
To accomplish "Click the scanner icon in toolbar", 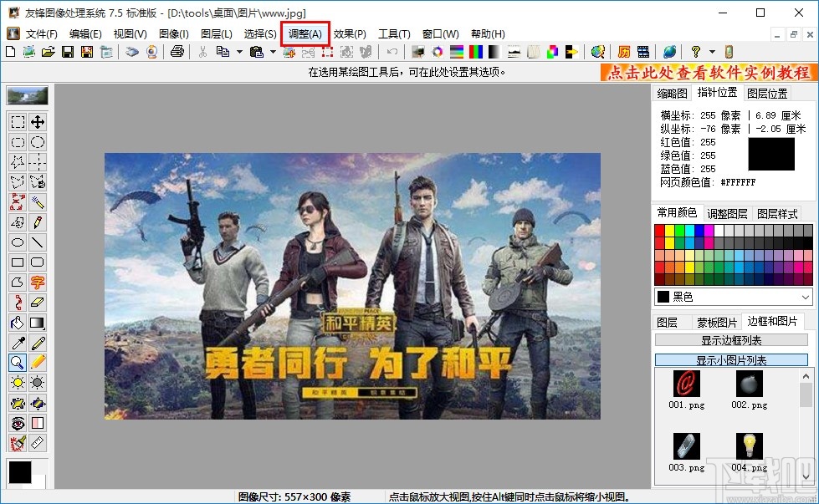I will click(132, 52).
